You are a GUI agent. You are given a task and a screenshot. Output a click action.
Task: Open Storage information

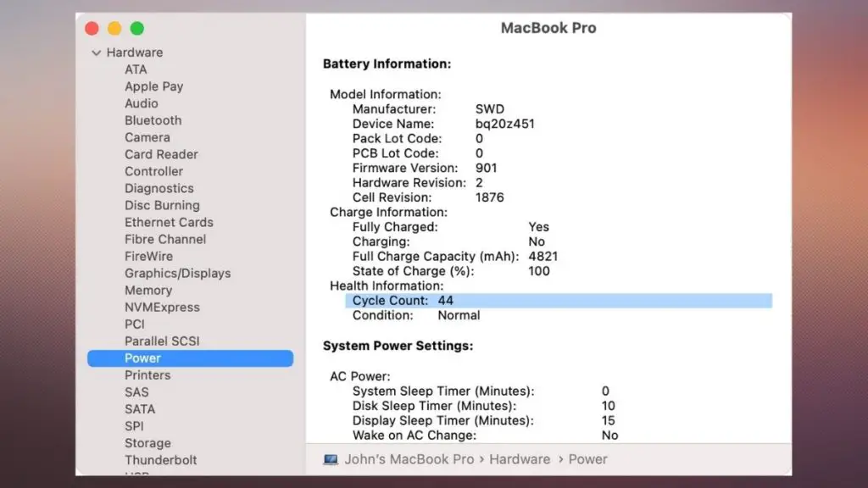(147, 443)
